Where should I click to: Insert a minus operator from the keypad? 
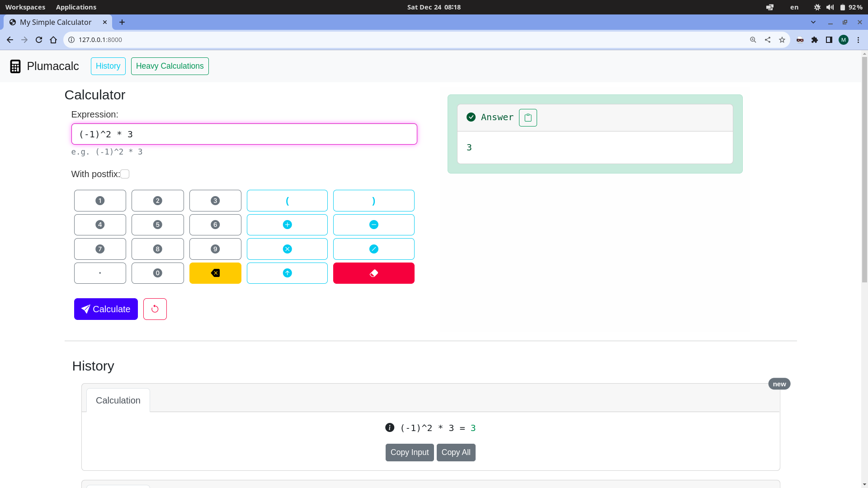(x=373, y=225)
